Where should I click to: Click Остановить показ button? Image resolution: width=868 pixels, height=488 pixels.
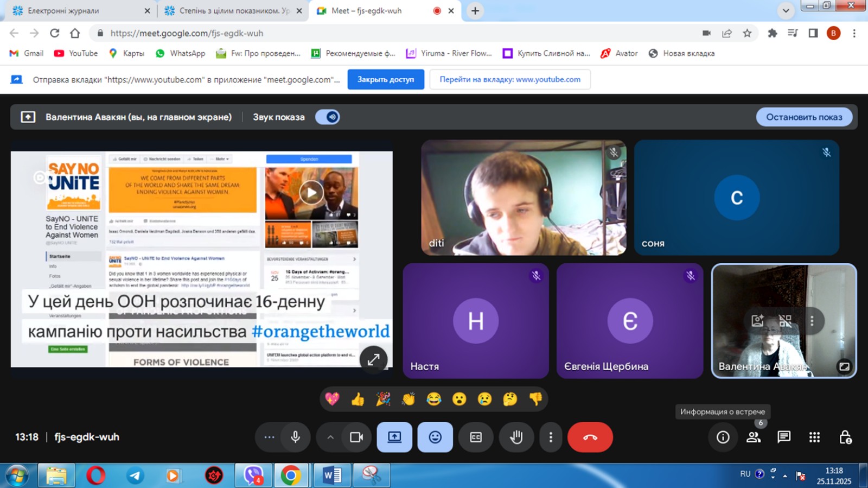click(x=804, y=117)
